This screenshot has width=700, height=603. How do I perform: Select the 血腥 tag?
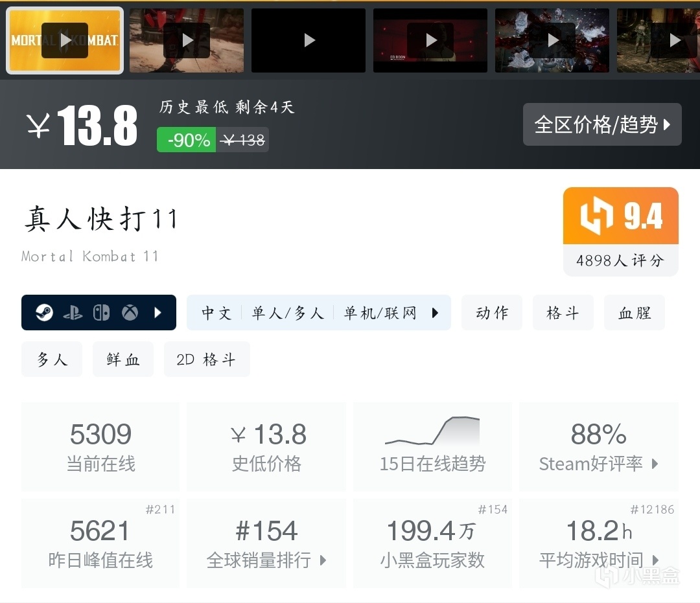pyautogui.click(x=635, y=313)
